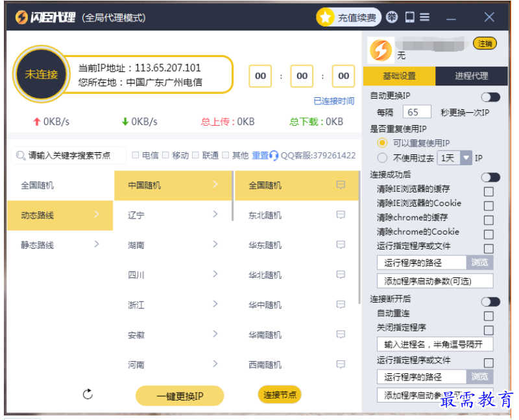Viewport: 519px width, 420px height.
Task: Switch to the 基础设置 tab
Action: (399, 76)
